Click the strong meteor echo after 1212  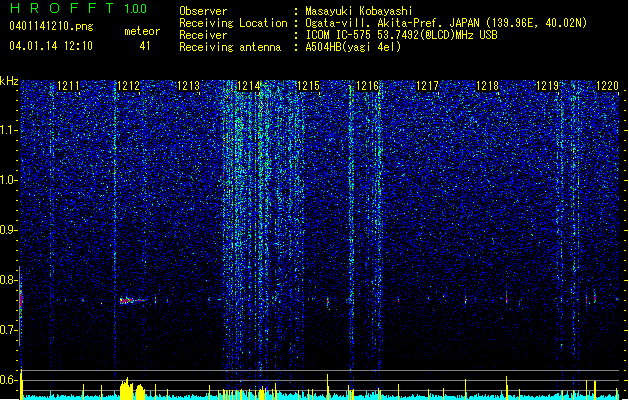[132, 300]
